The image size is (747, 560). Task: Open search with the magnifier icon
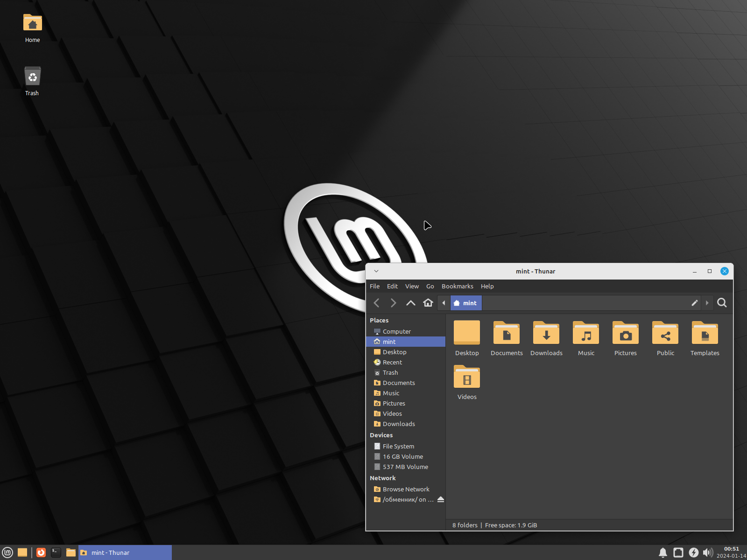[x=722, y=303]
